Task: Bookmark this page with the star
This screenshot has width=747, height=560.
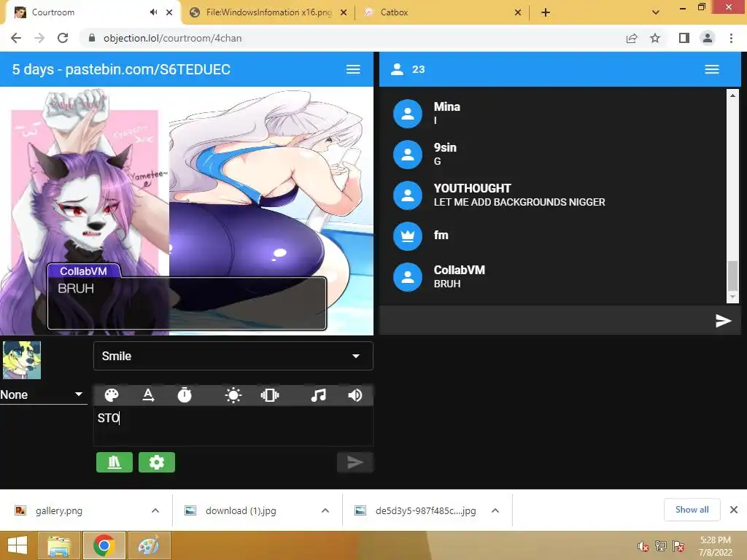Action: click(x=655, y=38)
